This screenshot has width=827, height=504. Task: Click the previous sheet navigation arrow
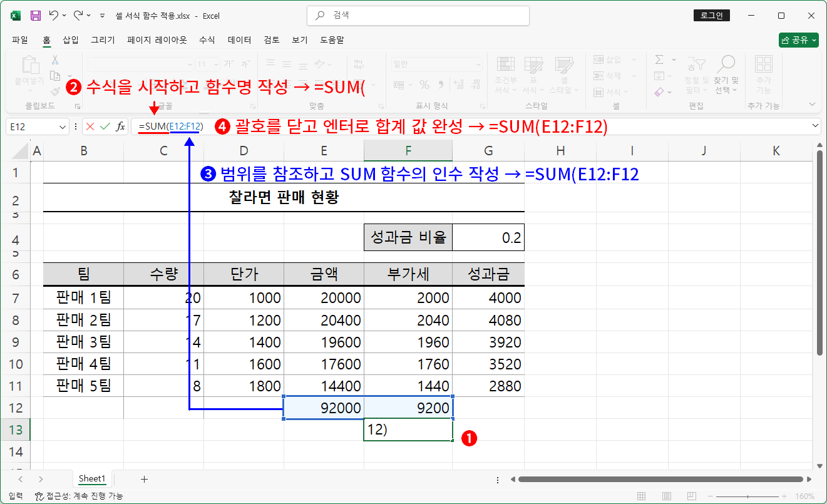[21, 479]
